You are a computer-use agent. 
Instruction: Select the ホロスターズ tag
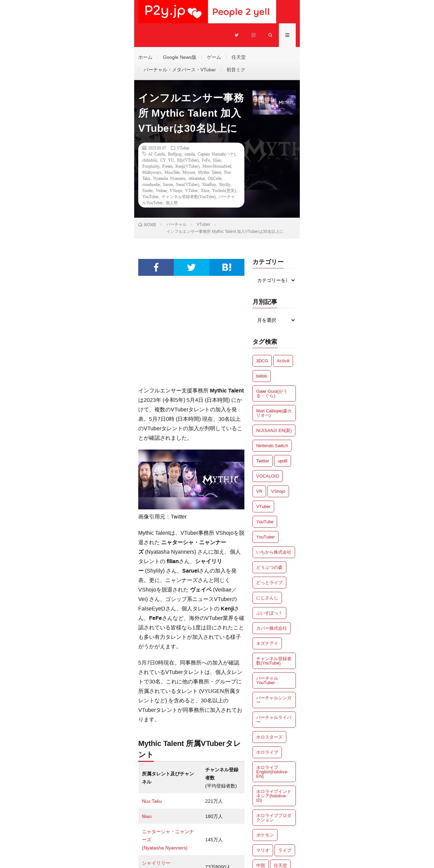[269, 737]
